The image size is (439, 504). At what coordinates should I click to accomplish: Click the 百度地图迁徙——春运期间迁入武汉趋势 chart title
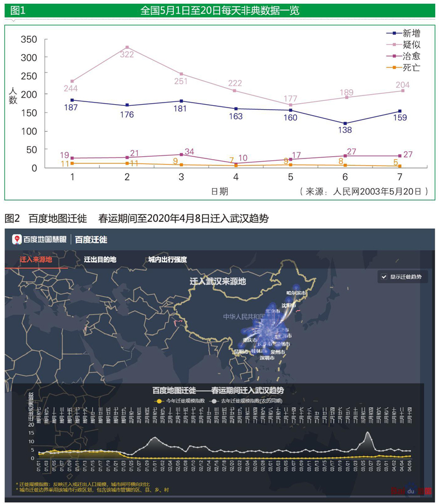218,390
